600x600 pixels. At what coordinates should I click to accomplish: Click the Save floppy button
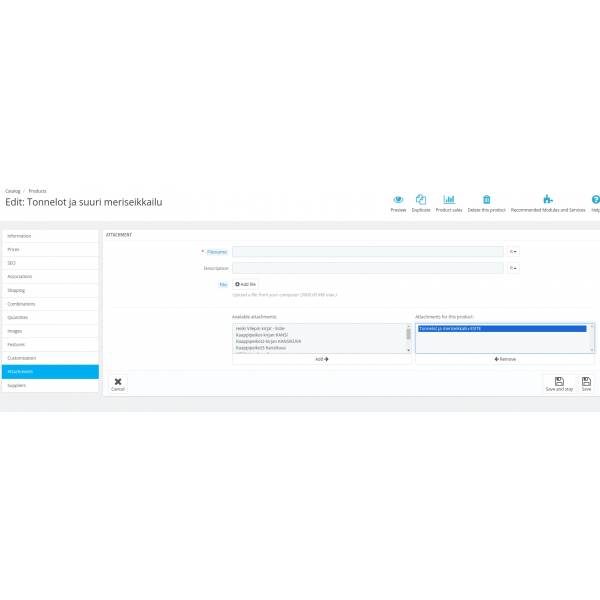(586, 384)
